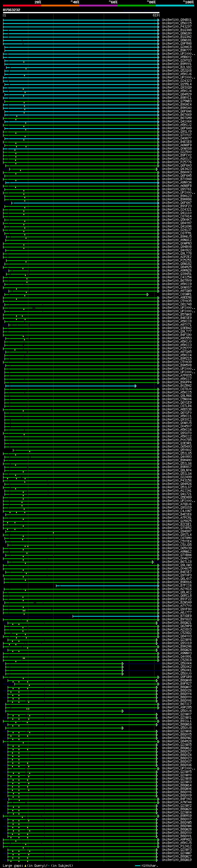
Task: Click hit label UniRef100_C6T8J0
Action: point(177,390)
